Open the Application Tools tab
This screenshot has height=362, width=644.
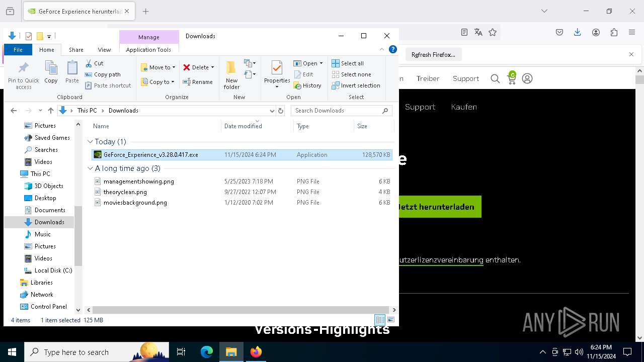(148, 50)
